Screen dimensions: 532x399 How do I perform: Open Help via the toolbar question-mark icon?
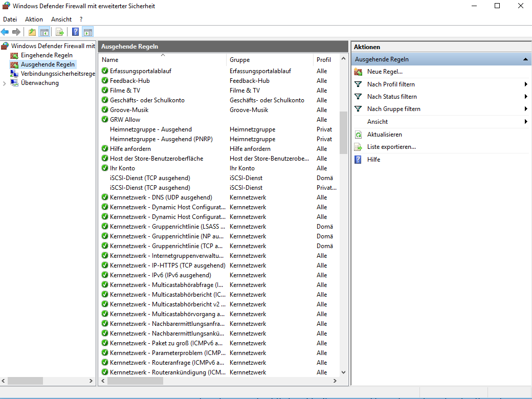pos(75,32)
